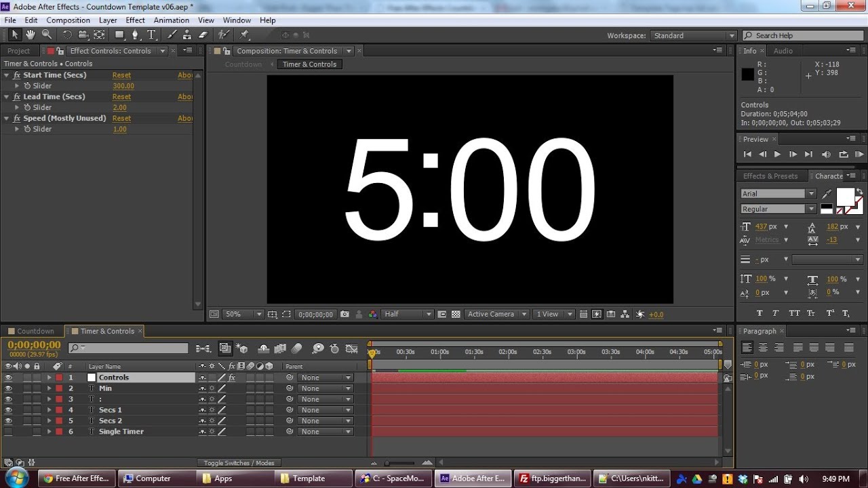Viewport: 868px width, 488px height.
Task: Click Show Channel color circles icon
Action: point(372,314)
